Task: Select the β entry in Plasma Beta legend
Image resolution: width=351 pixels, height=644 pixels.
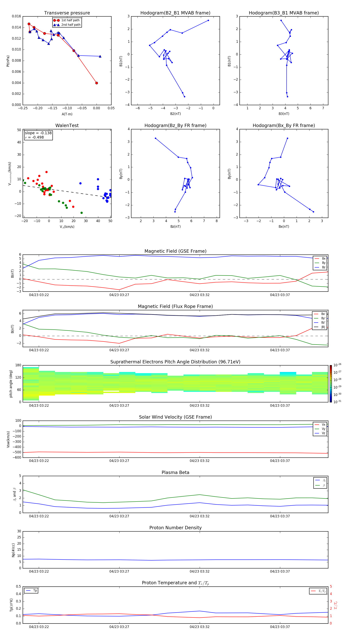Action: [320, 485]
